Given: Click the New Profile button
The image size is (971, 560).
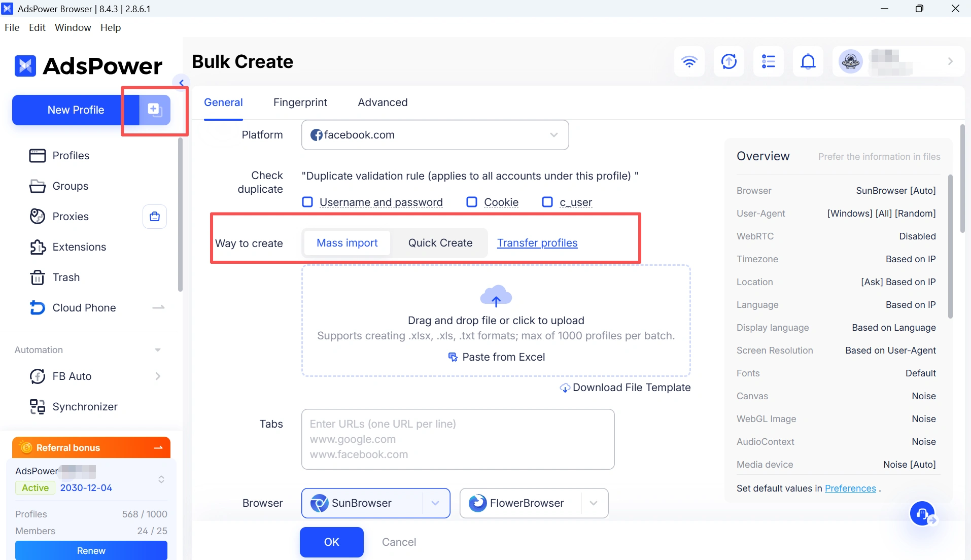Looking at the screenshot, I should point(76,110).
